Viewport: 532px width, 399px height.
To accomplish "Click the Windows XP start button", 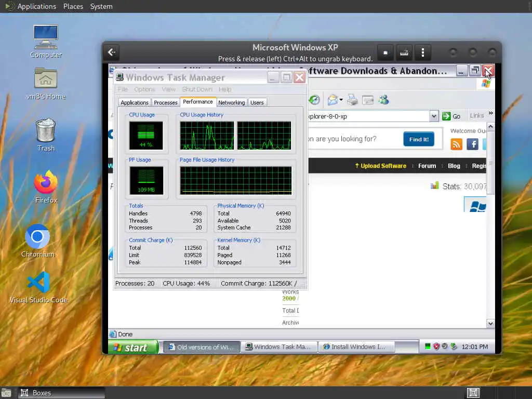I will (134, 347).
